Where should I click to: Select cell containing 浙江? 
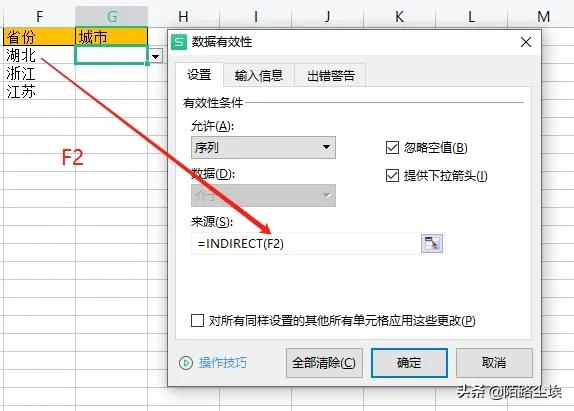point(39,73)
